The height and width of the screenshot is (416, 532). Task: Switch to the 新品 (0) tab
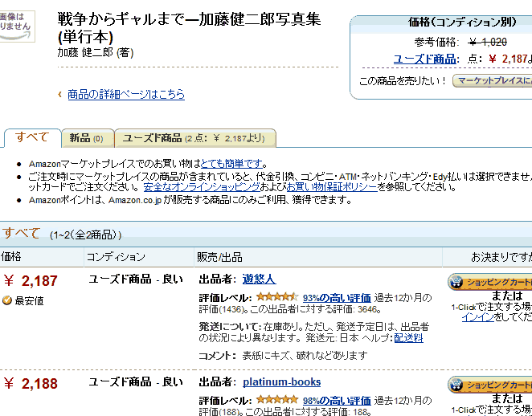tap(88, 138)
